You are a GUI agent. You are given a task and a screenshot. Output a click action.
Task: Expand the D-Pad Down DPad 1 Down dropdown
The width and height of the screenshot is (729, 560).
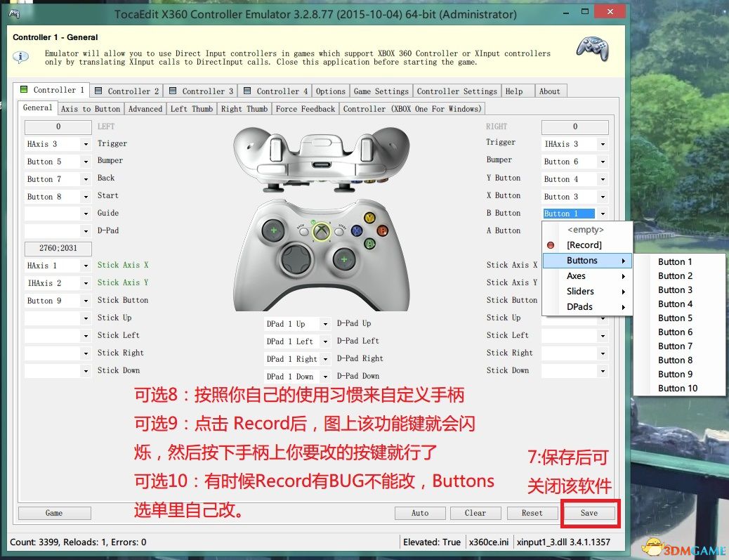[x=325, y=377]
